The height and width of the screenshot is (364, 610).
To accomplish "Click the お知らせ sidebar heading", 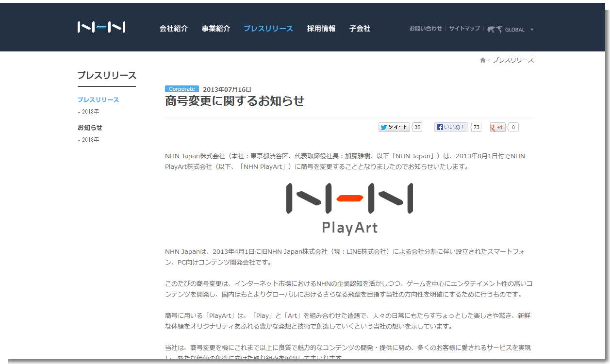I will pyautogui.click(x=90, y=128).
